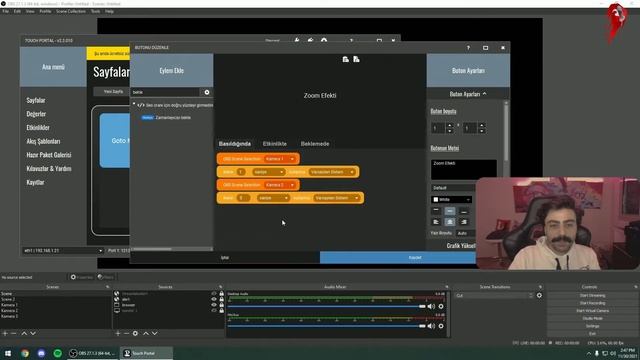Select top vertical text alignment icon
Viewport: 640px width, 360px height.
point(436,211)
